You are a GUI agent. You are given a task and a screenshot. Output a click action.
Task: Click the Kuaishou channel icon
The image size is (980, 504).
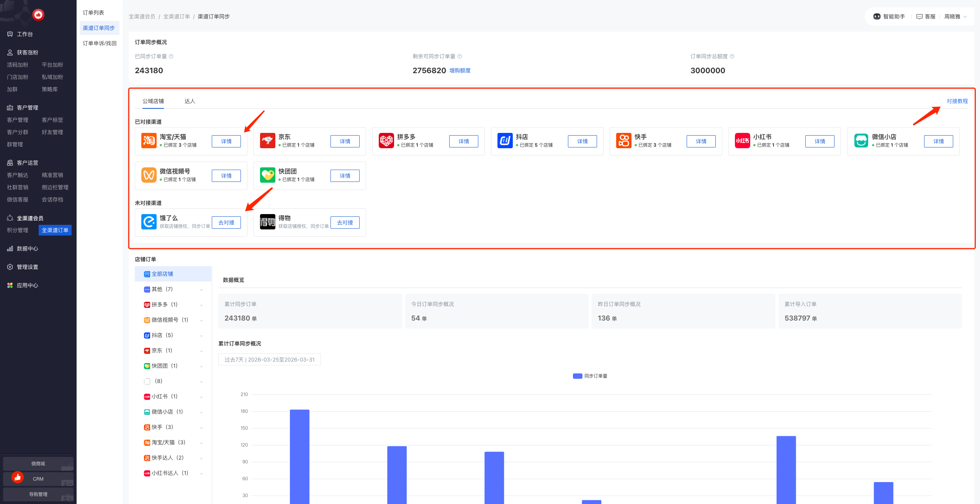tap(623, 141)
